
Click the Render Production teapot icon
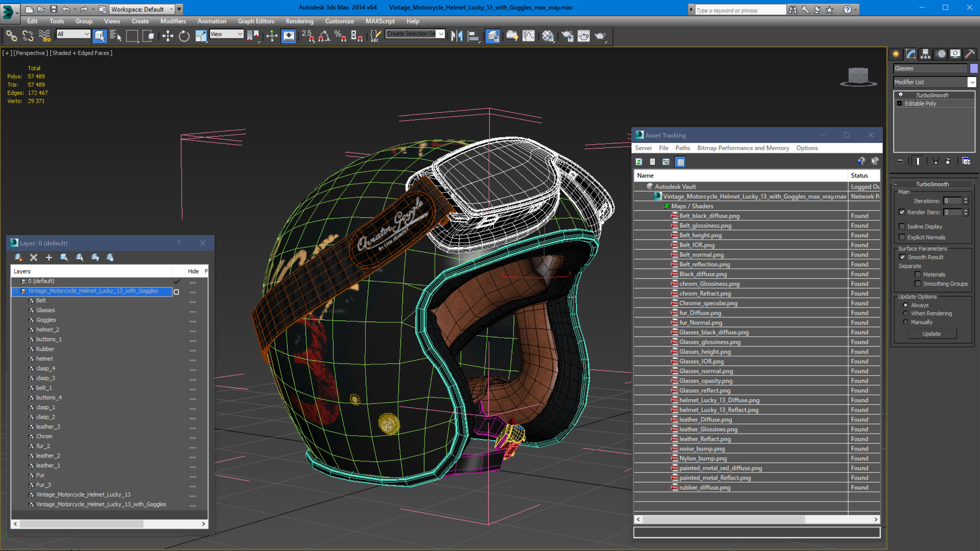[x=600, y=36]
